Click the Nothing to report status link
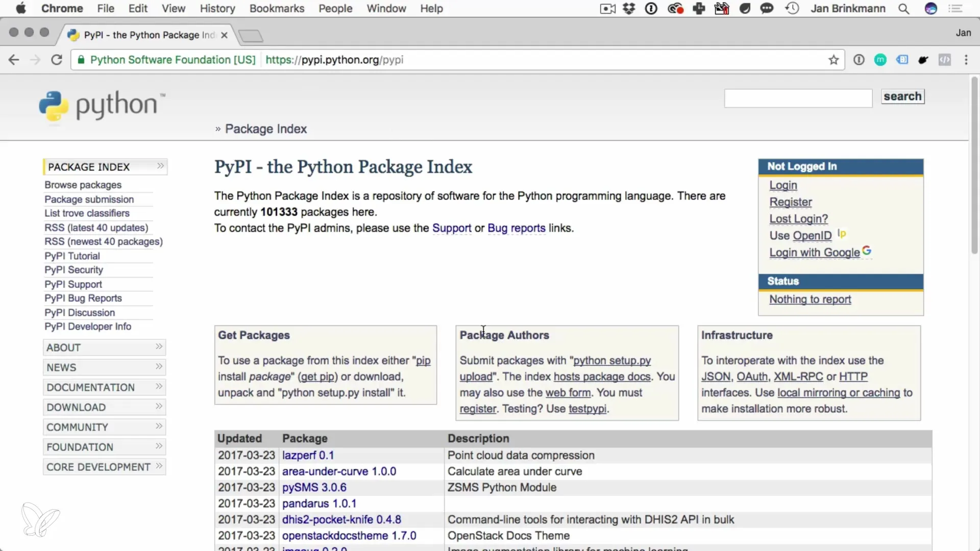The width and height of the screenshot is (980, 551). [810, 299]
